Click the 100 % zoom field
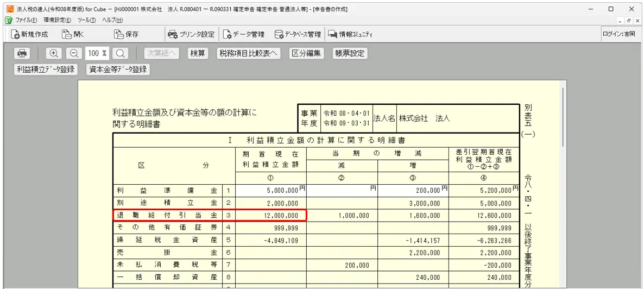 click(97, 53)
